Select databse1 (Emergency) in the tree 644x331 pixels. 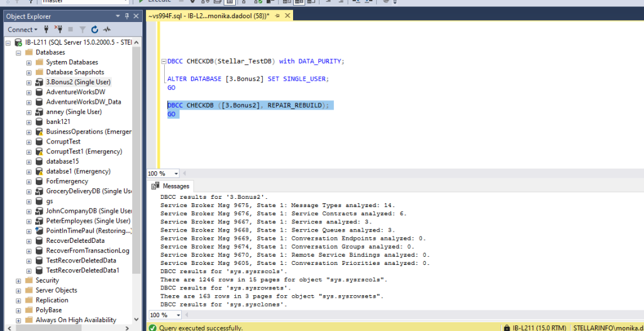coord(78,171)
